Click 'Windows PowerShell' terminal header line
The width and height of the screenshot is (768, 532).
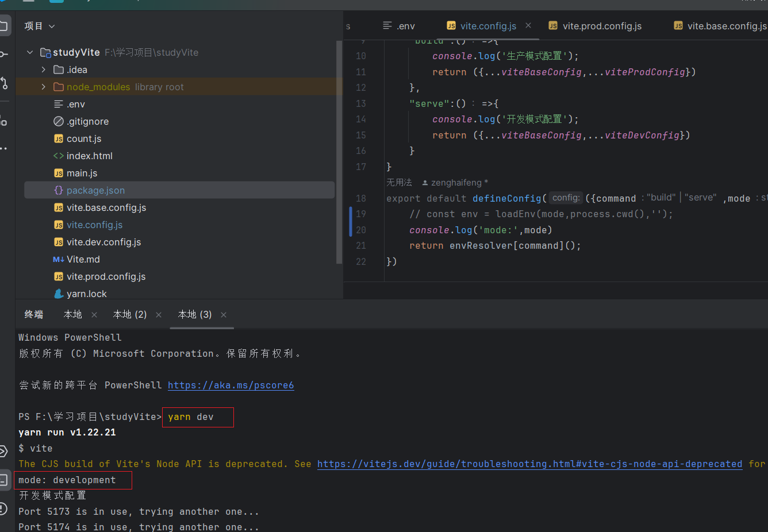click(x=70, y=338)
